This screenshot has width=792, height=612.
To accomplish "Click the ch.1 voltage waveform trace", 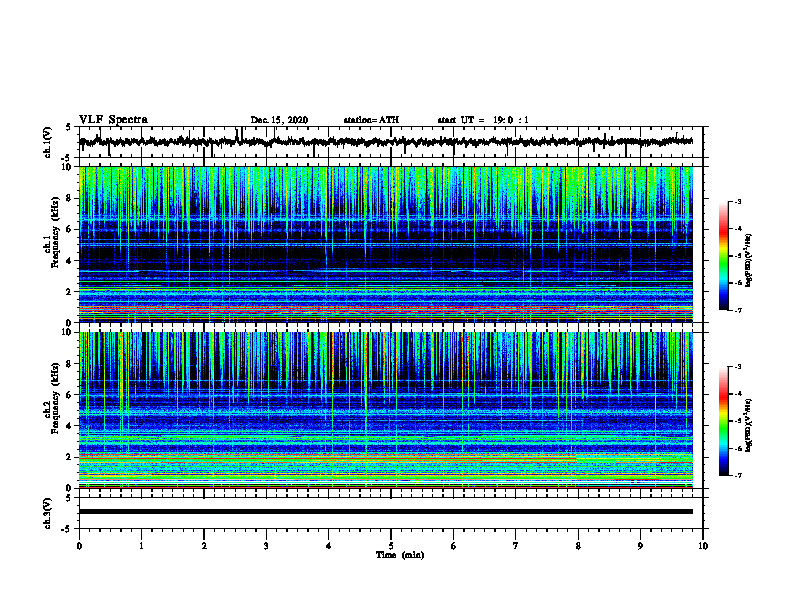I will pos(386,142).
